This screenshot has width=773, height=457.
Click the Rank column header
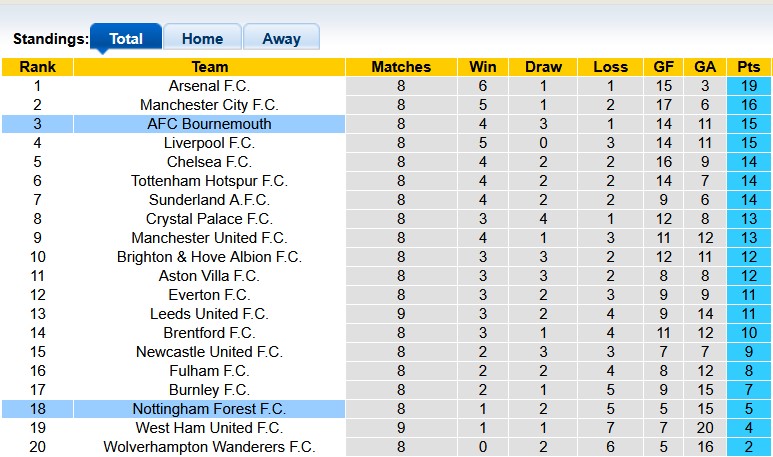[x=37, y=67]
